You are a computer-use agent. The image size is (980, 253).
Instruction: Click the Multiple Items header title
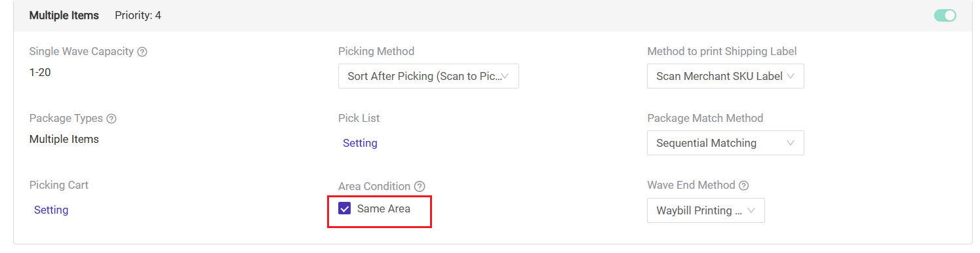pyautogui.click(x=64, y=15)
